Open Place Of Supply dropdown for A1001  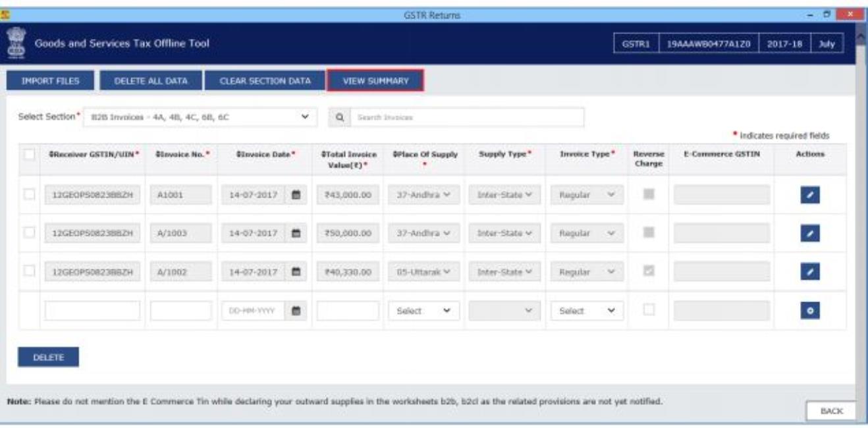point(424,195)
